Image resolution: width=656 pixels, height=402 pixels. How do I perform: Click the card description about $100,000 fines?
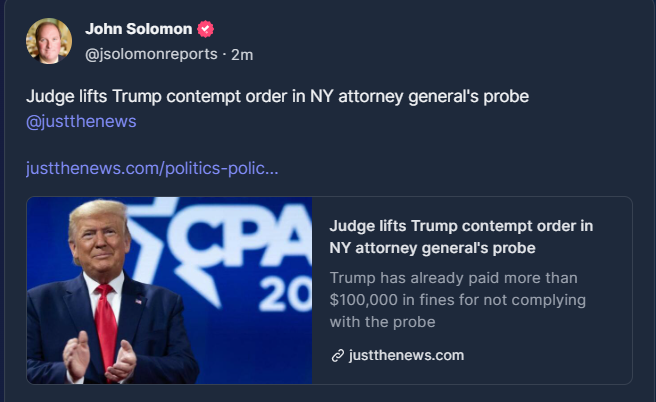[x=457, y=299]
